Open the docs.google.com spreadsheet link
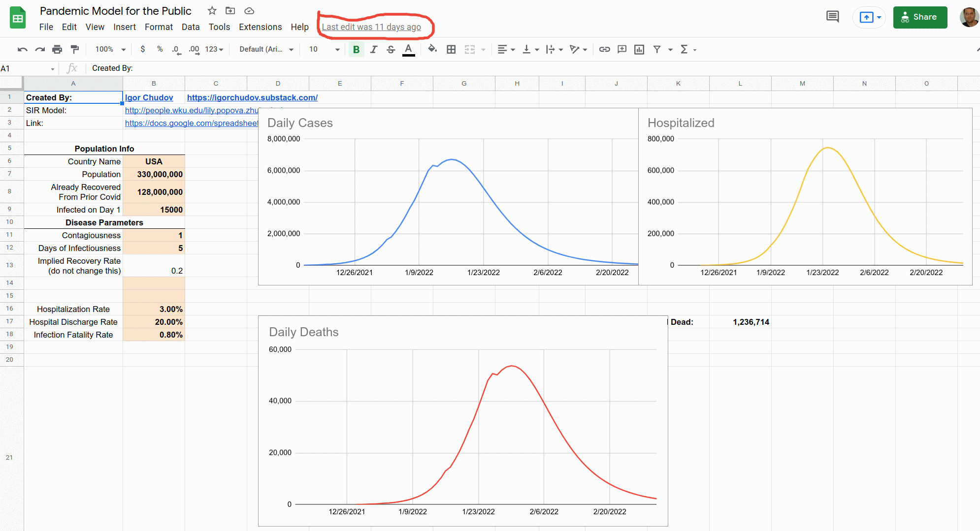 pyautogui.click(x=192, y=123)
